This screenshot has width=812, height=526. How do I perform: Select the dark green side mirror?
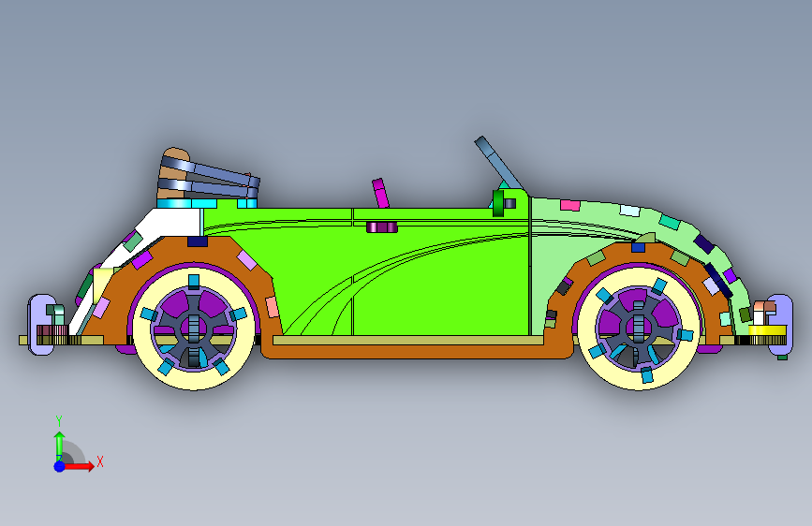498,203
